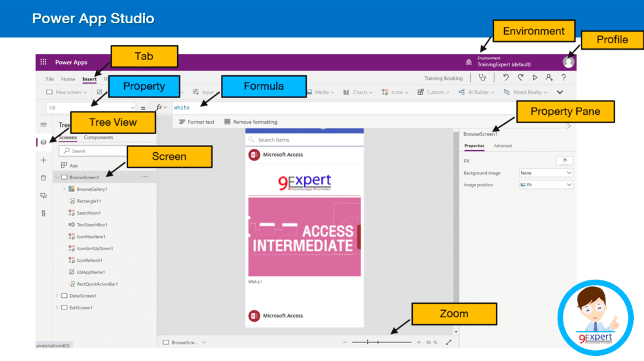Screen dimensions: 644x361
Task: Open the New screen dropdown
Action: pos(66,92)
